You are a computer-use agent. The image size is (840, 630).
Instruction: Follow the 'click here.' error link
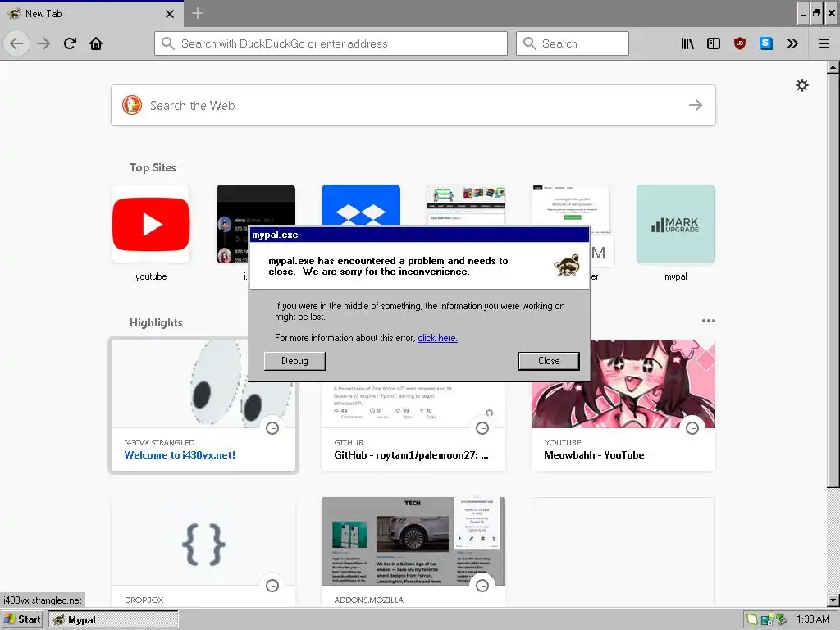[x=438, y=338]
